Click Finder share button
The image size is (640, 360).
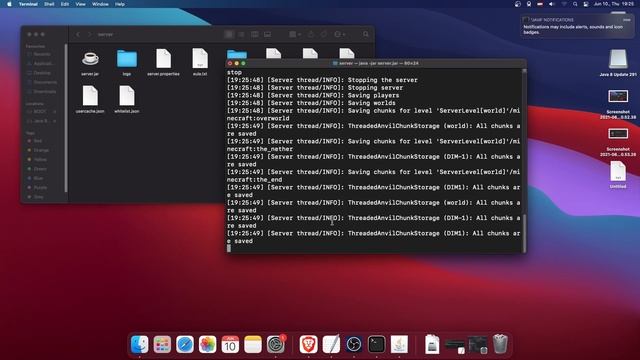[311, 34]
